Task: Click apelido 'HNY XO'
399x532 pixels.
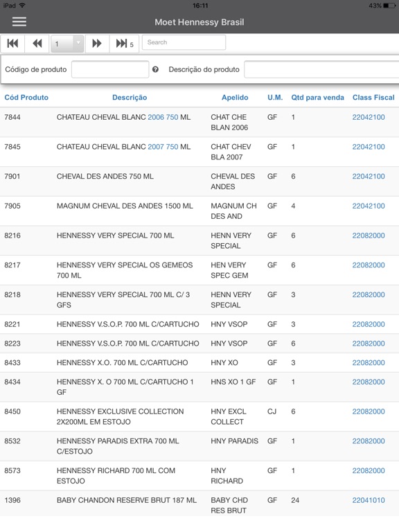Action: (224, 362)
